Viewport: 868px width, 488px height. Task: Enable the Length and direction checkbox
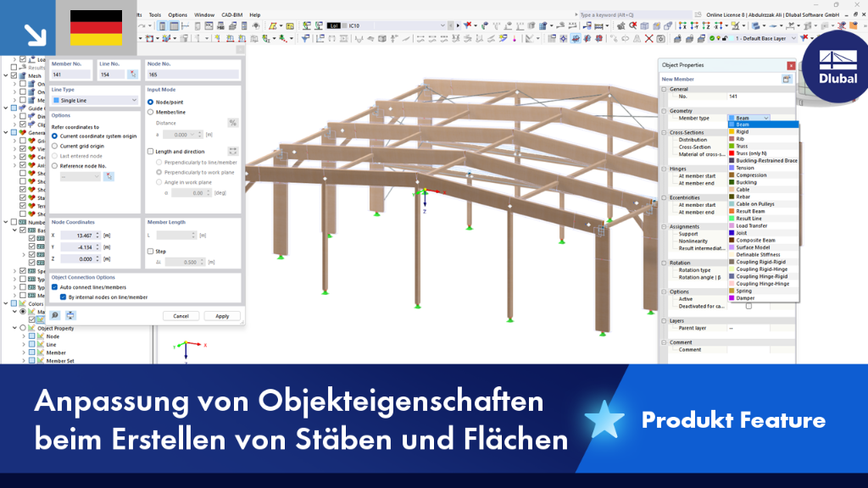(x=151, y=152)
